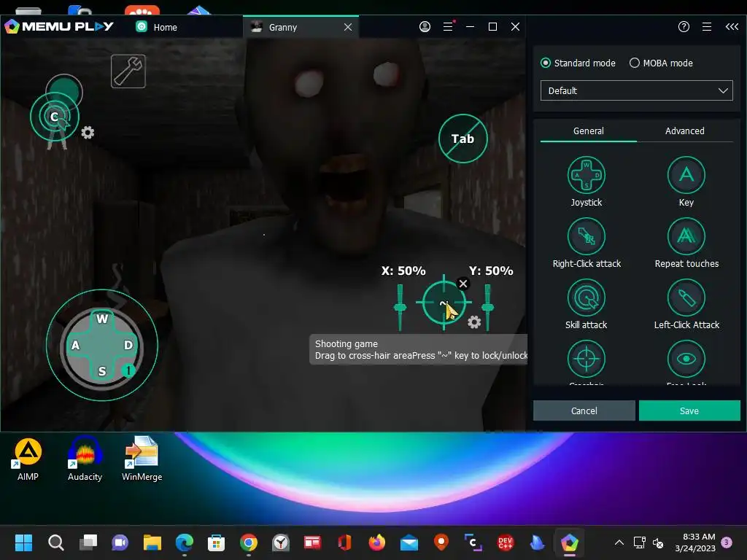Click the X sensitivity slider handle
The width and height of the screenshot is (747, 560).
point(400,307)
